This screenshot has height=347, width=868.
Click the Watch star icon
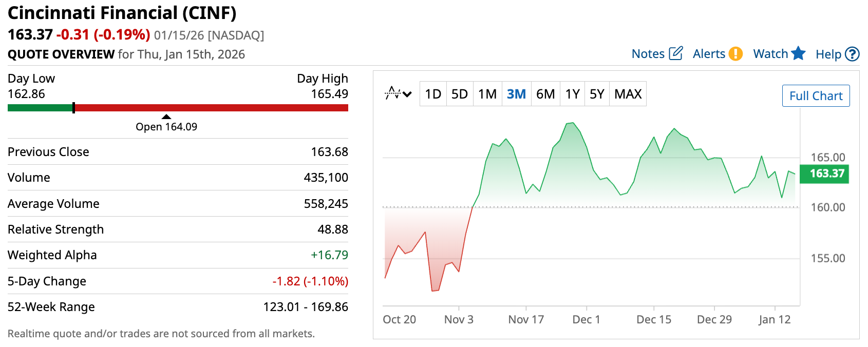pyautogui.click(x=798, y=53)
